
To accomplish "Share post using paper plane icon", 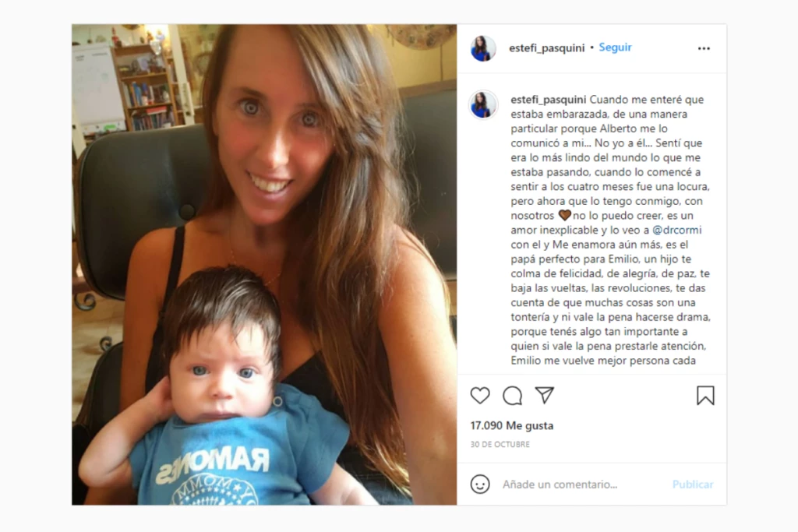I will click(x=544, y=395).
